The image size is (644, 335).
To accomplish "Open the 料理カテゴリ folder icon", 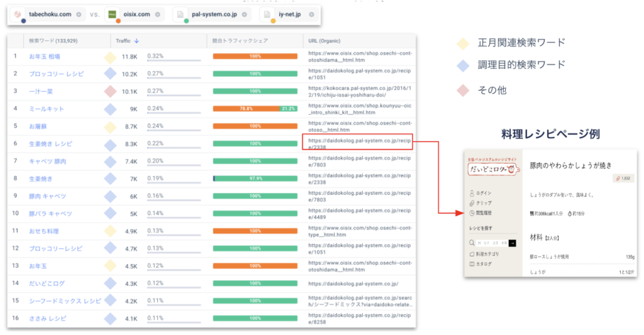I will [472, 254].
